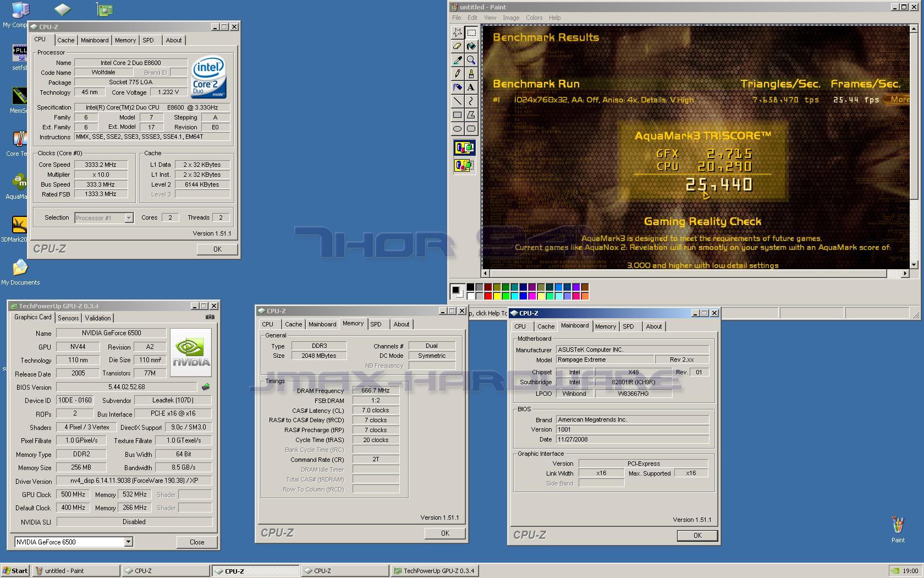Open the Core Temp desktop icon
The height and width of the screenshot is (578, 924).
click(x=19, y=143)
